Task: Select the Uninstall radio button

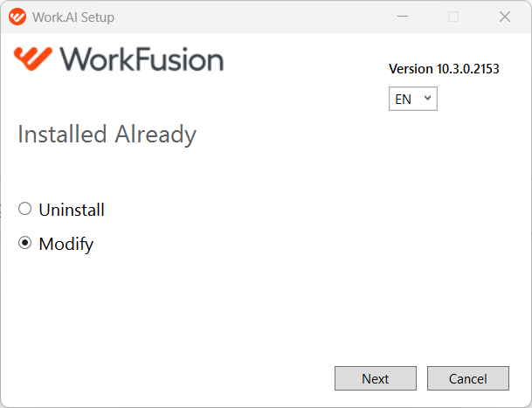Action: 24,209
